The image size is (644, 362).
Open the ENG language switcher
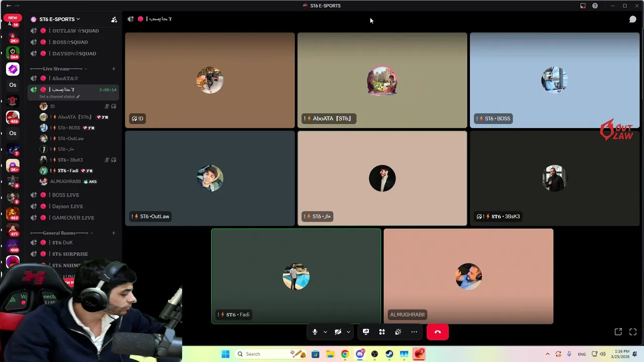[x=582, y=354]
